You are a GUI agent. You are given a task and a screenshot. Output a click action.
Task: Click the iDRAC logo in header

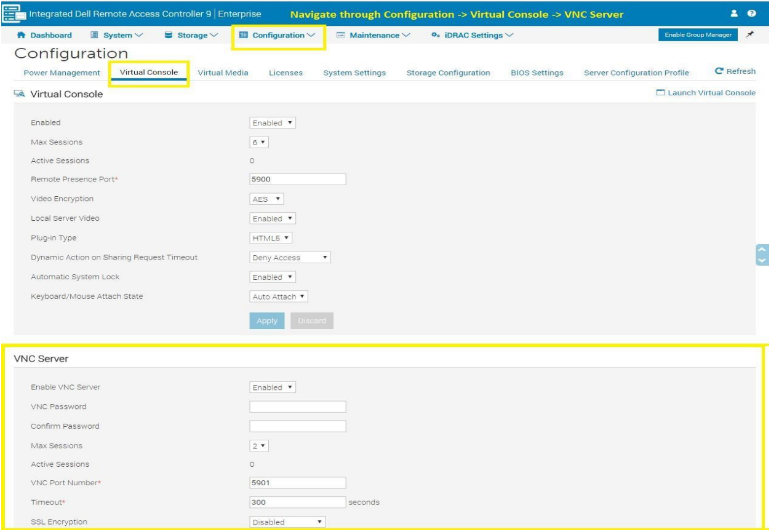[x=12, y=14]
